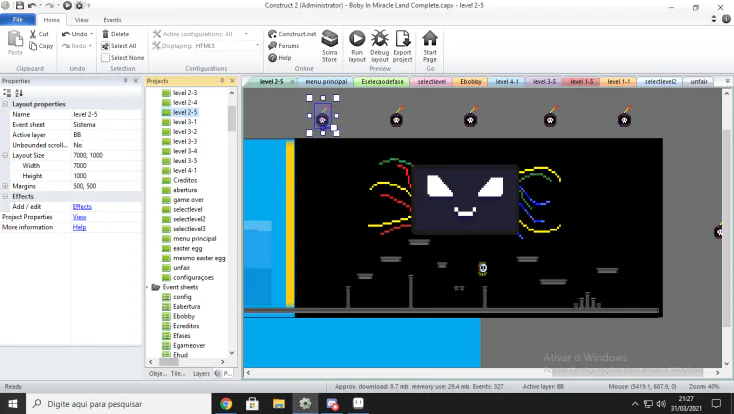Screen dimensions: 734x414
Task: Close the Projects panel
Action: tap(232, 81)
